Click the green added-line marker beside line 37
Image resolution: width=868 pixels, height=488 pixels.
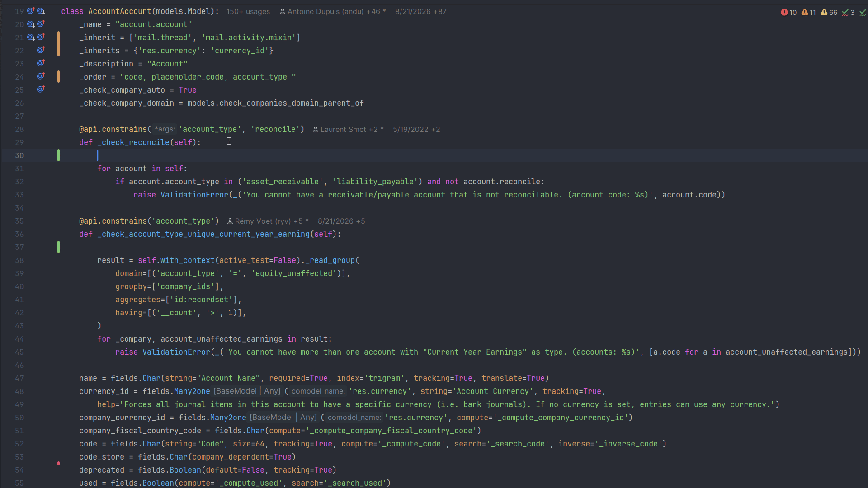click(x=58, y=247)
